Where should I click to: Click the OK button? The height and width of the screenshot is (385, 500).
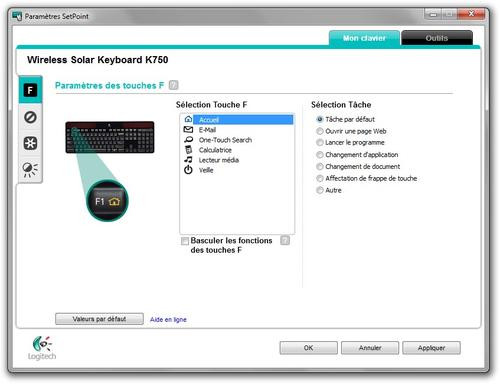[309, 348]
